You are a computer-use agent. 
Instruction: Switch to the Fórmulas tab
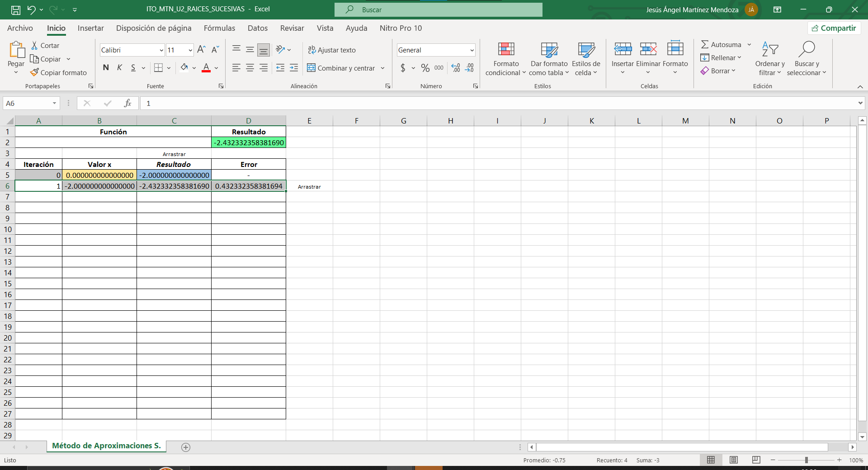tap(219, 28)
